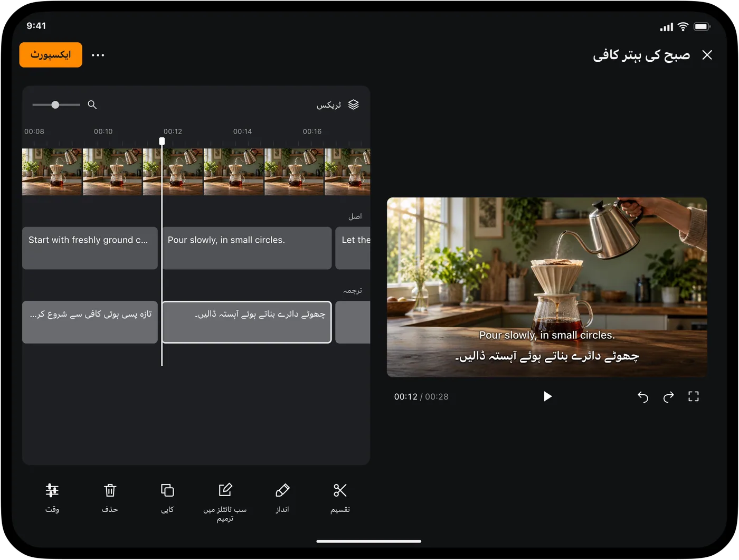Tap the edit subtitle (سب ٹائٹلز میں ترمیم) tool
The width and height of the screenshot is (739, 560).
click(225, 502)
